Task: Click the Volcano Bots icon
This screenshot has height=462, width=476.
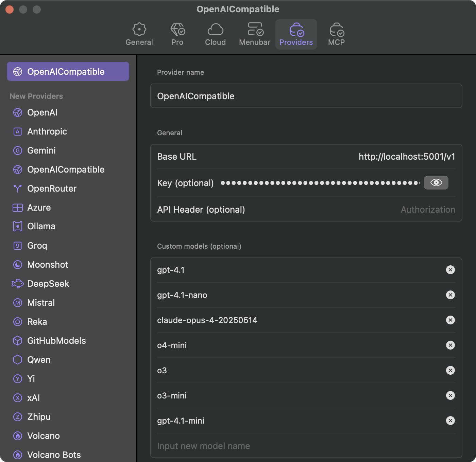Action: click(18, 455)
